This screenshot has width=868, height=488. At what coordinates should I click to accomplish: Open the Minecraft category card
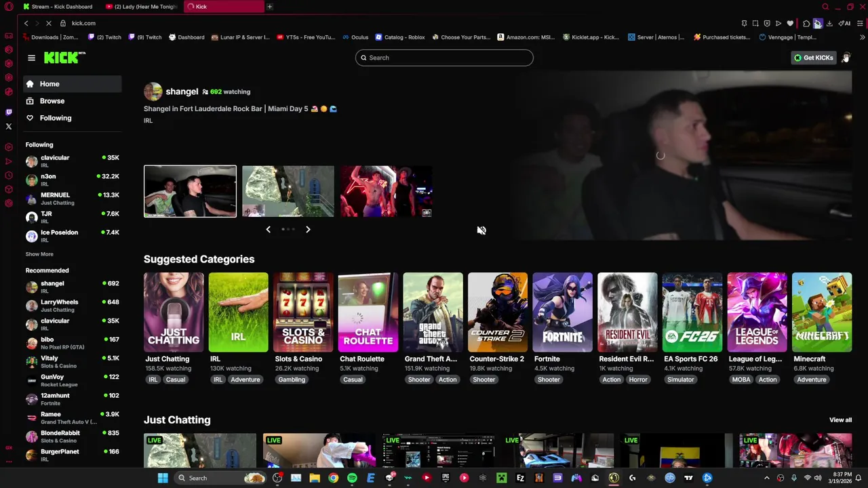[822, 312]
